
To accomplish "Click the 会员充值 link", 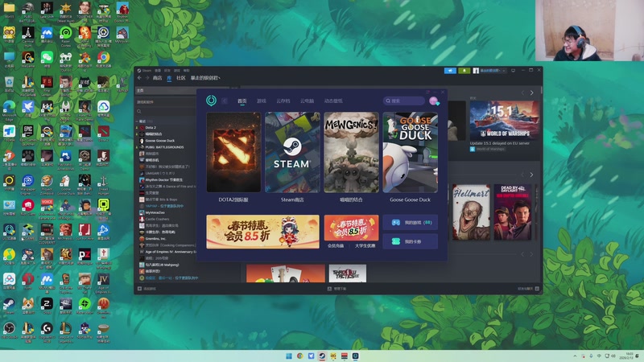I will coord(336,246).
